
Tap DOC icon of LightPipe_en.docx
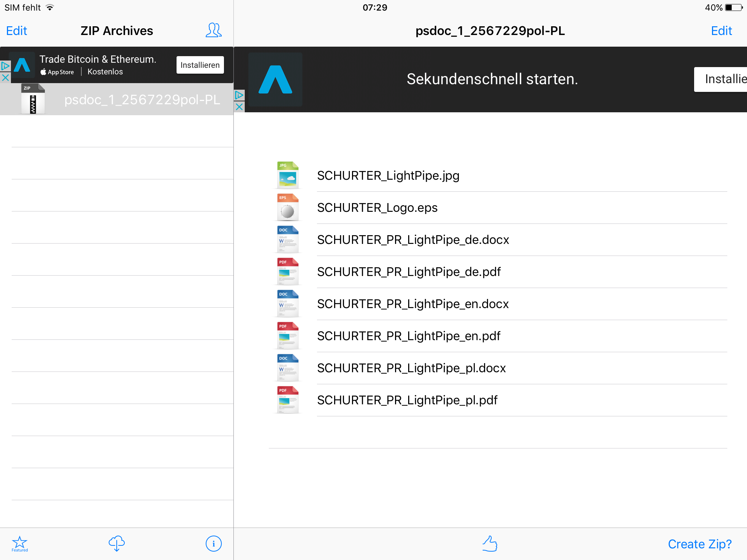(287, 304)
